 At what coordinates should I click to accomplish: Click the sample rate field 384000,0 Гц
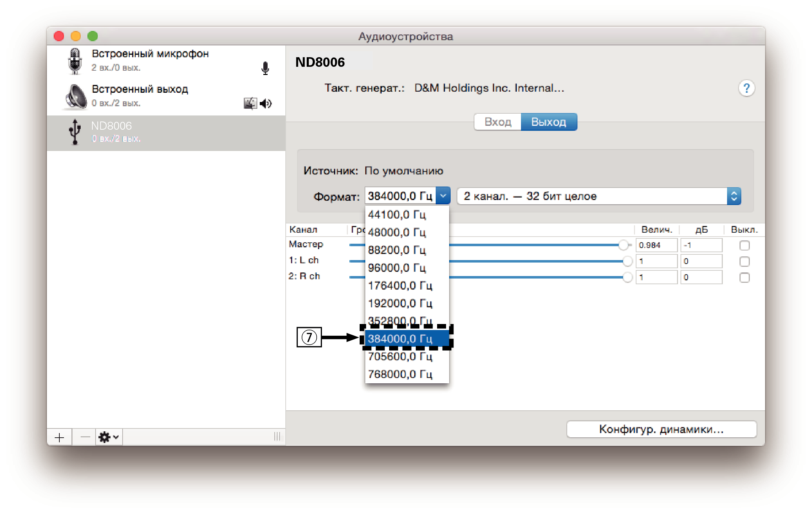pos(400,196)
